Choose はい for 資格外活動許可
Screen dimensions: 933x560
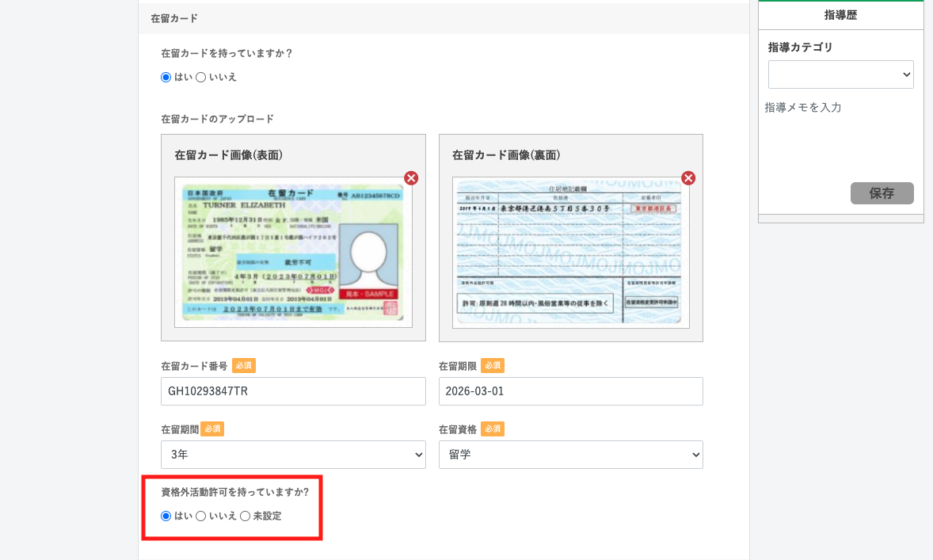166,516
